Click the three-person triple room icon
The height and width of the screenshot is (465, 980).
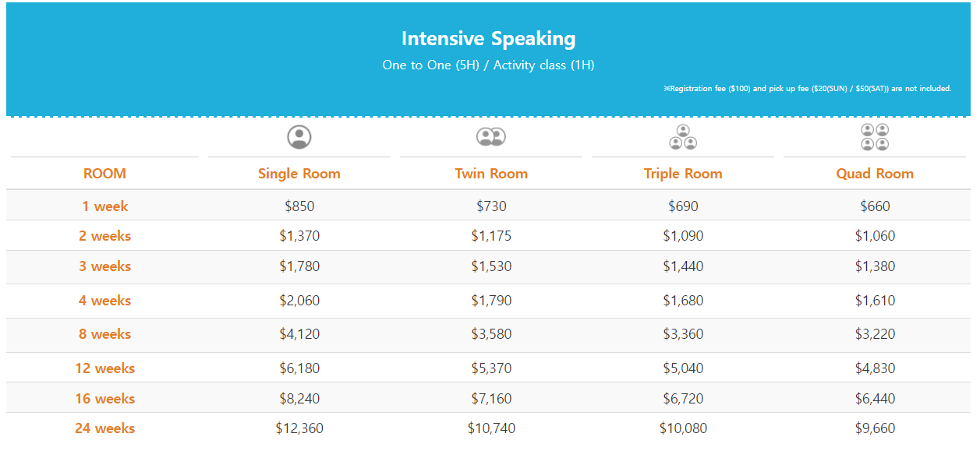click(683, 137)
